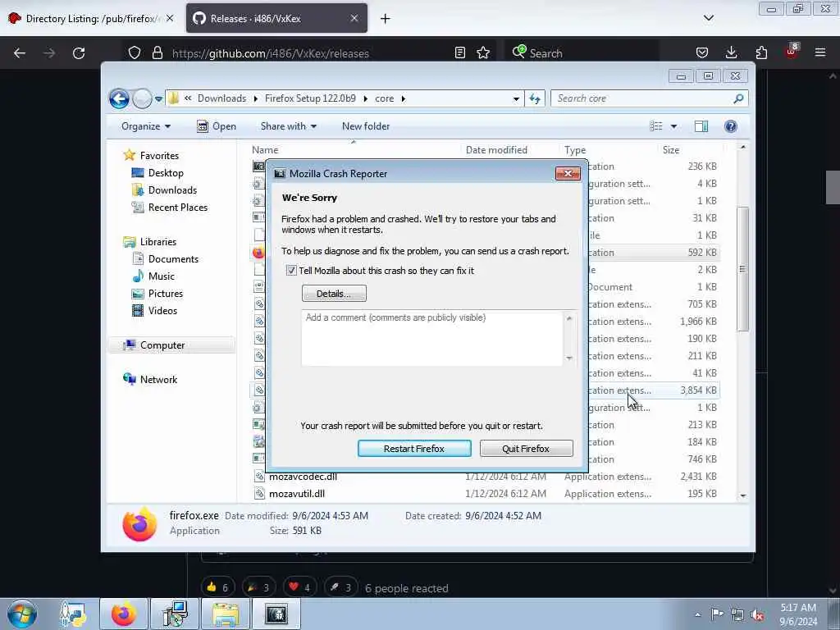Screen dimensions: 840x630
Task: Open the Share with menu
Action: tap(288, 126)
